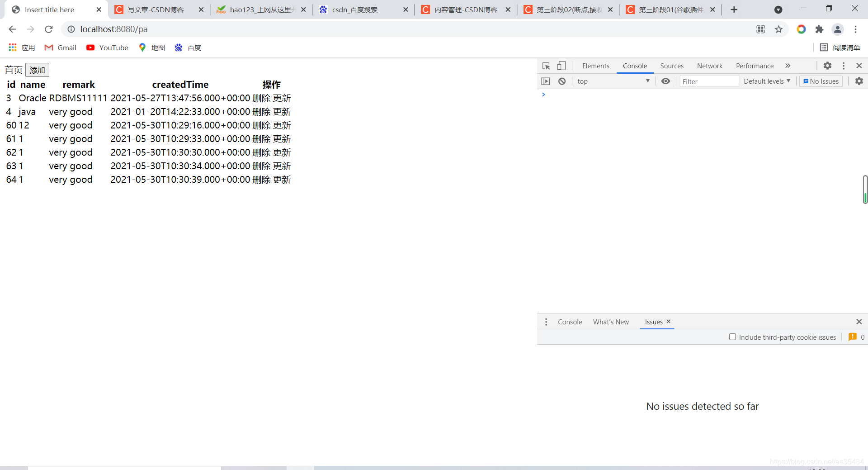
Task: Update the Oracle row
Action: [x=282, y=98]
